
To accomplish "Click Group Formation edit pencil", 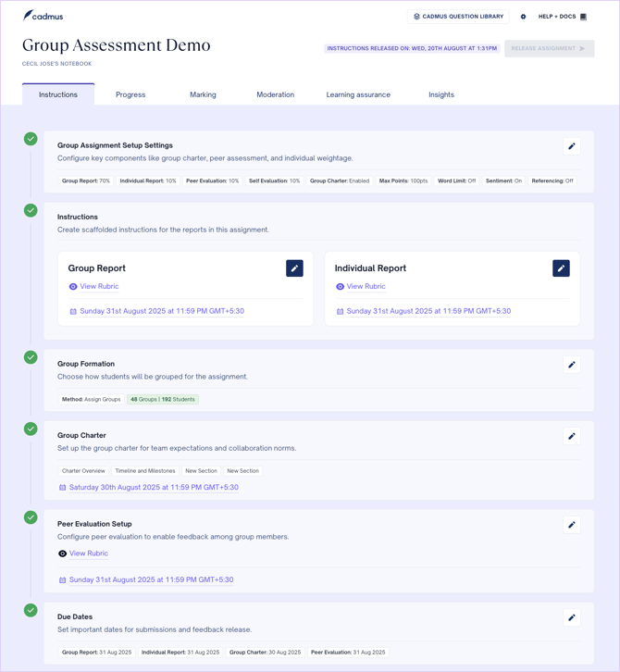I will pos(572,365).
